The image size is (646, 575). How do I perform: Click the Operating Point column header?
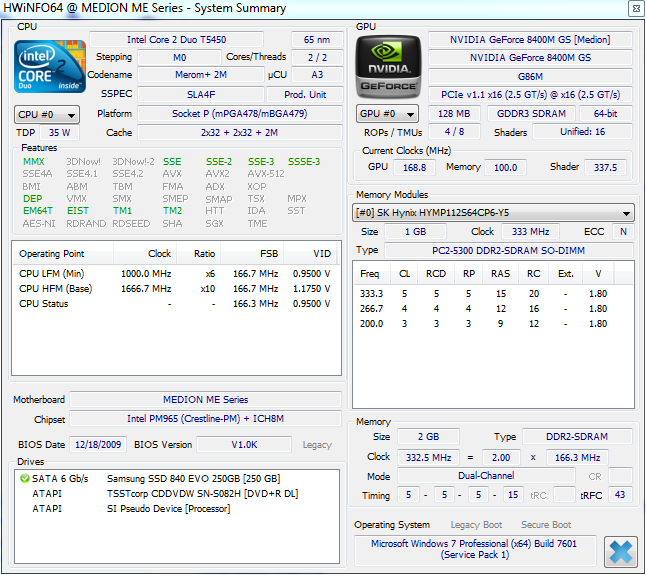(63, 254)
